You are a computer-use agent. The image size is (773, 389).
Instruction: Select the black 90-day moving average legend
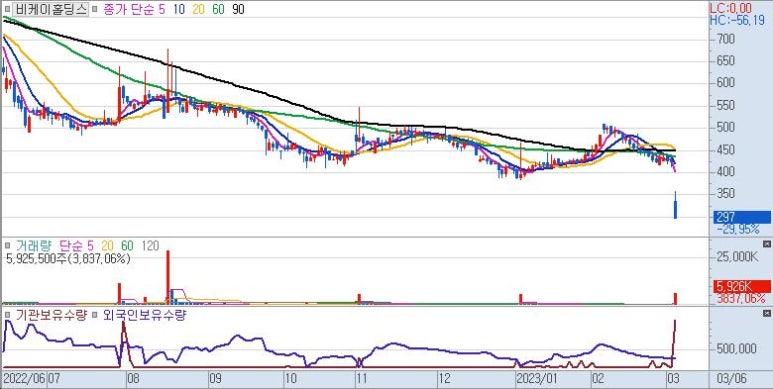coord(238,9)
